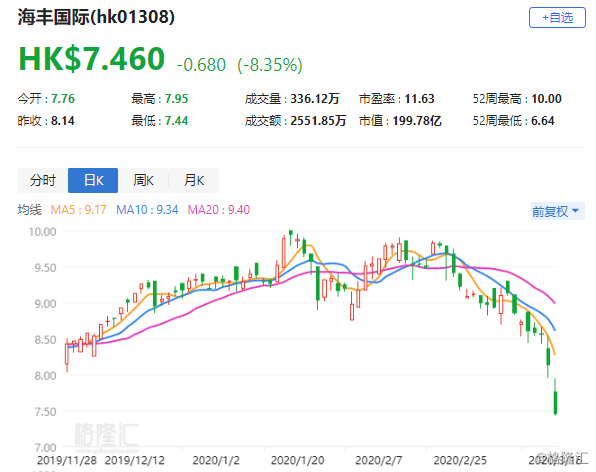Click the 最低 value 7.44
This screenshot has width=596, height=472.
(x=176, y=121)
